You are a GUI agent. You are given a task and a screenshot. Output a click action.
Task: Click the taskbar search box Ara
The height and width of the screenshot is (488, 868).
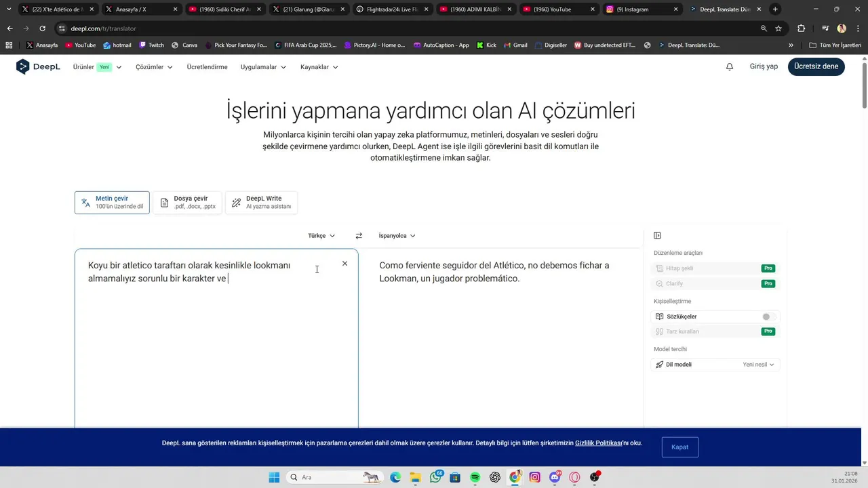point(333,477)
